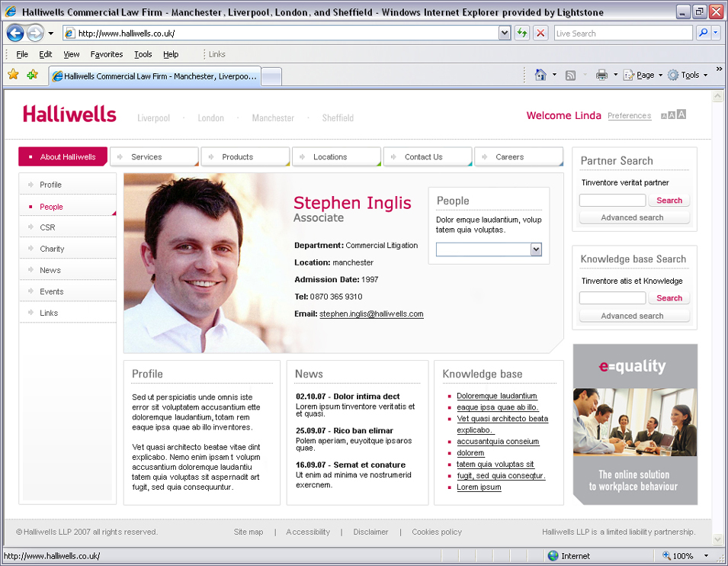This screenshot has width=728, height=566.
Task: Open the Lorem ipsum knowledge link
Action: [x=479, y=487]
